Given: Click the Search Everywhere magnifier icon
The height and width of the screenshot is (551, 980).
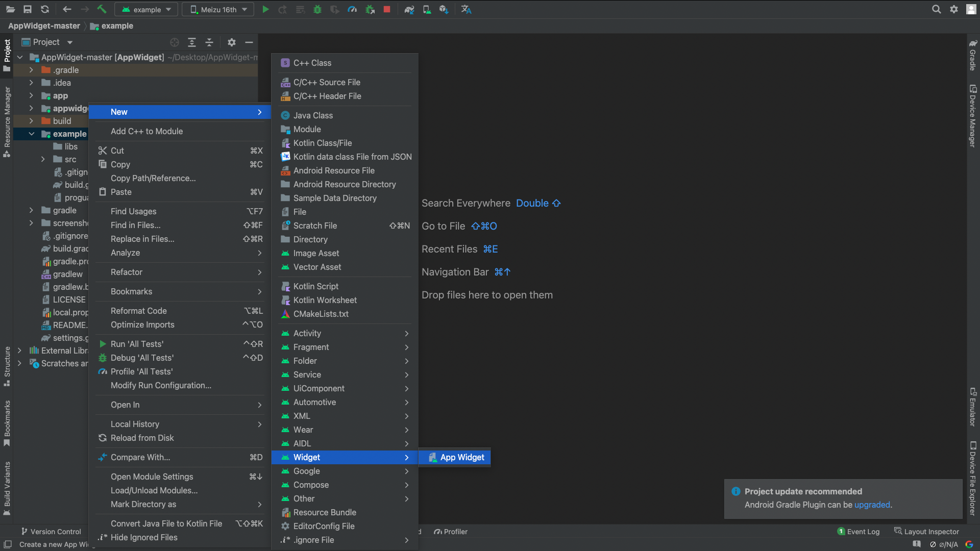Looking at the screenshot, I should point(936,9).
